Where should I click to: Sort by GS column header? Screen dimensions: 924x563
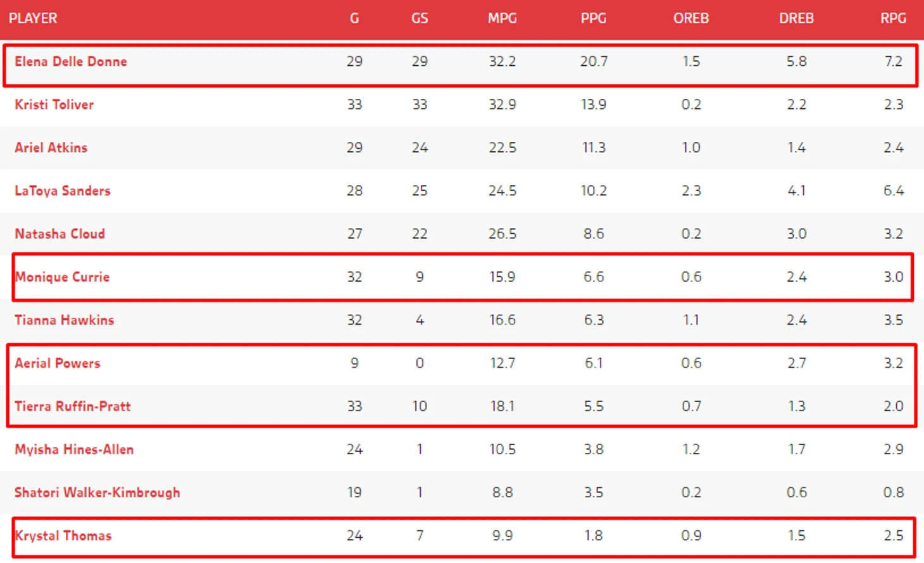420,18
